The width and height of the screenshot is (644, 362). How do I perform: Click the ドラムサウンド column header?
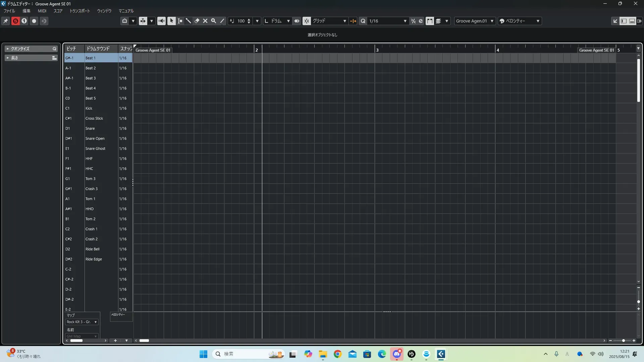98,49
